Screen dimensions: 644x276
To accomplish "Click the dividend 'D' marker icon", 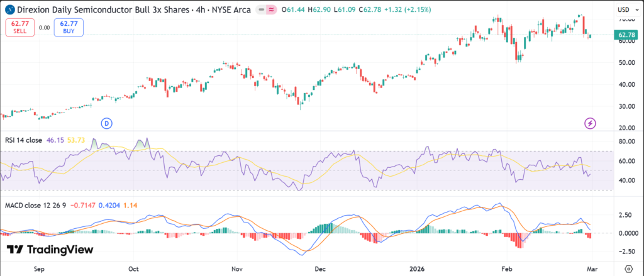I will coord(108,123).
